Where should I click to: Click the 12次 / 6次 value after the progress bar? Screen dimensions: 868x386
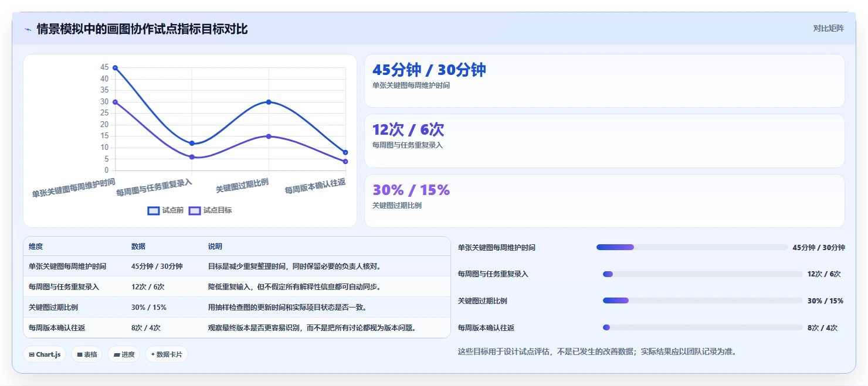824,274
